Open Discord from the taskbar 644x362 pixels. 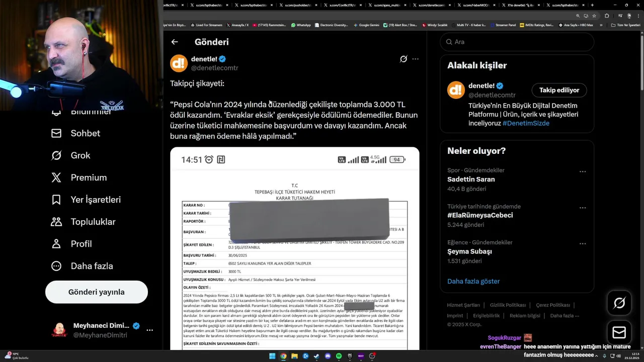pyautogui.click(x=328, y=356)
